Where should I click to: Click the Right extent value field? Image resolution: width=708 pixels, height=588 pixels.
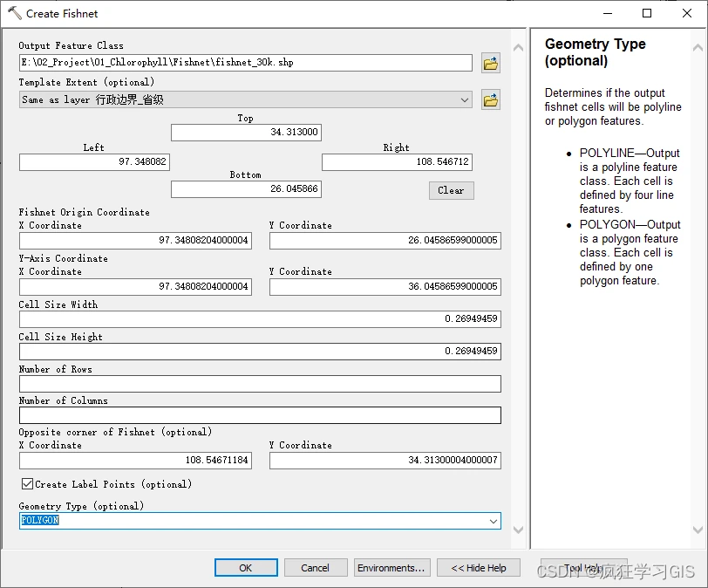[x=397, y=162]
